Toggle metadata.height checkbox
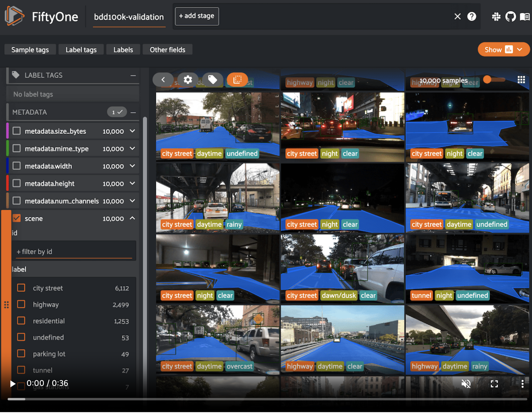532x413 pixels. pyautogui.click(x=16, y=183)
